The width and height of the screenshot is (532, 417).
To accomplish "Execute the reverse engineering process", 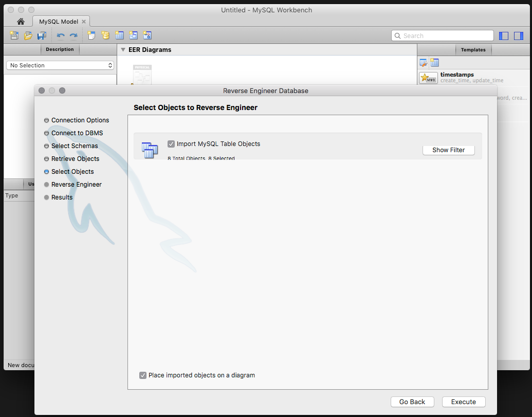I will (x=463, y=402).
